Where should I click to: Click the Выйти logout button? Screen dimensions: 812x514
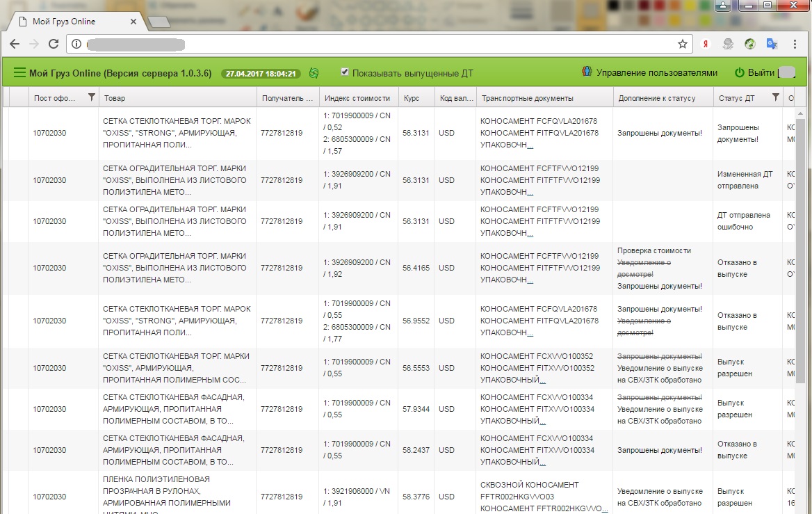(754, 73)
